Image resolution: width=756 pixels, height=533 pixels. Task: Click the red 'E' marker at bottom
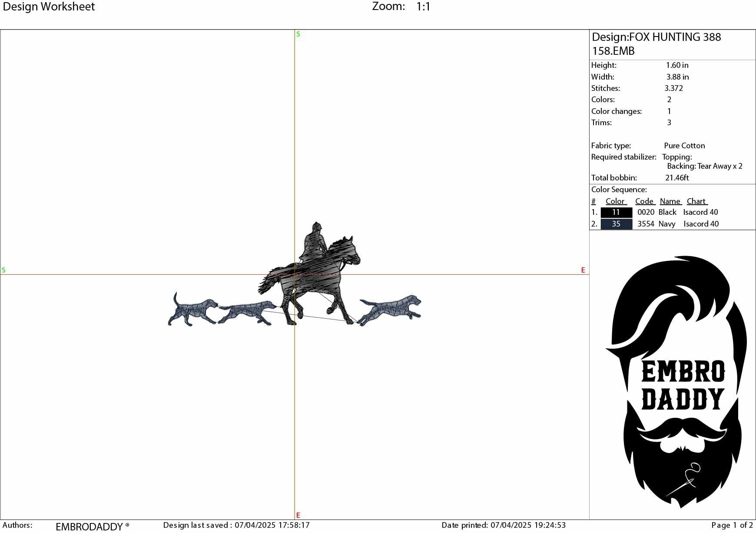click(298, 515)
